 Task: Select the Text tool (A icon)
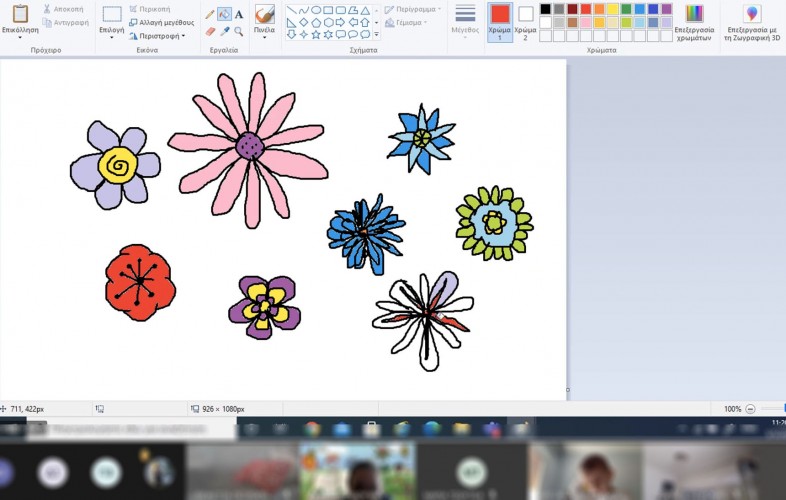click(239, 14)
